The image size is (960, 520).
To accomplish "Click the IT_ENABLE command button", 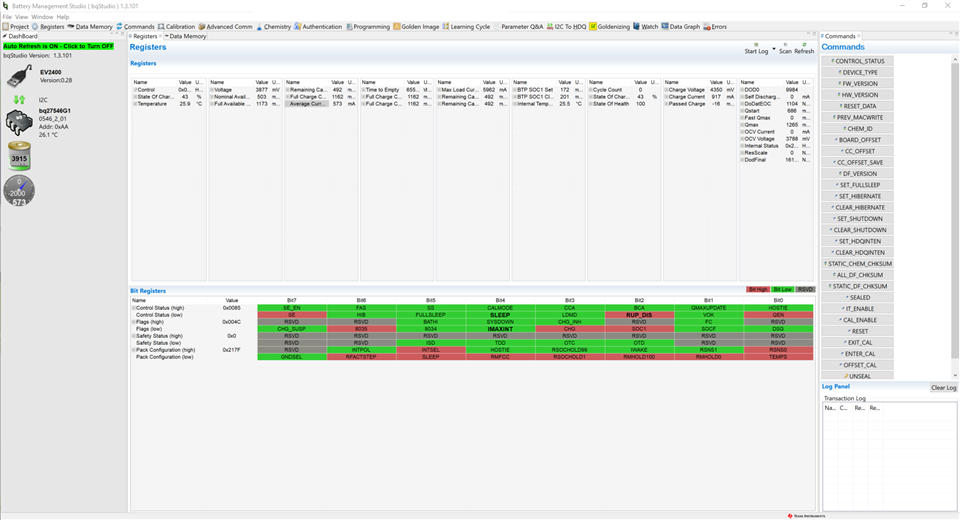I will [857, 309].
